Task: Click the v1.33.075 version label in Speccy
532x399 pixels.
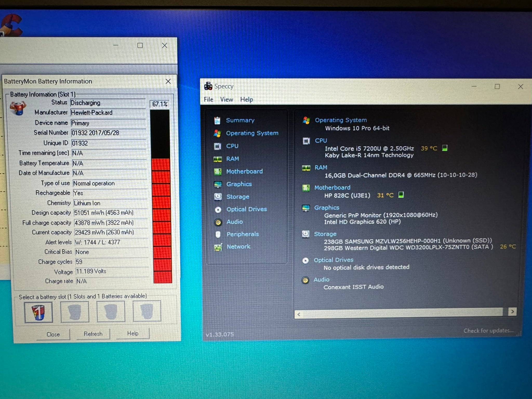Action: (220, 334)
